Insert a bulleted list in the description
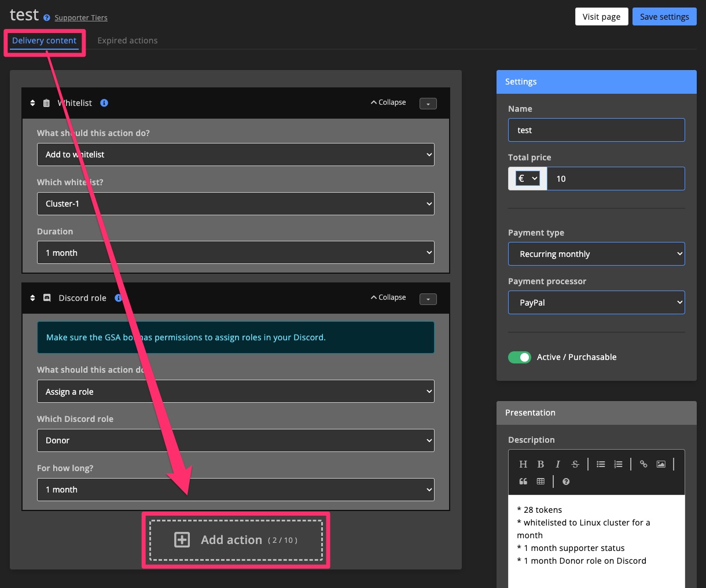 [x=601, y=464]
